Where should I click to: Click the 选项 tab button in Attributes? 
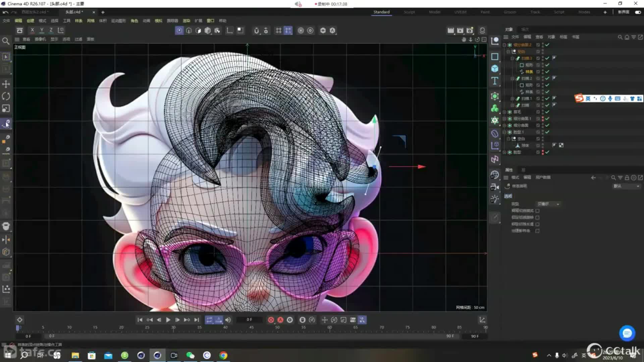(508, 196)
